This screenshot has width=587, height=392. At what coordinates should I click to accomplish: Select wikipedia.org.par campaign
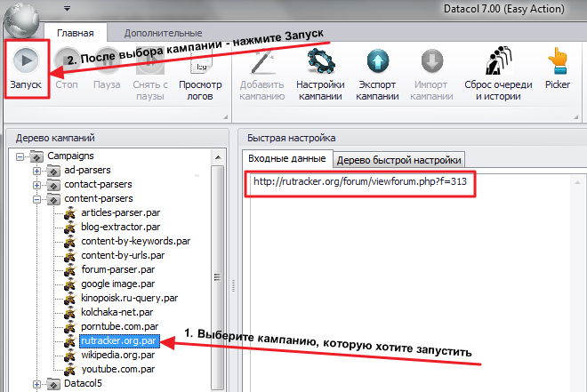pyautogui.click(x=118, y=355)
